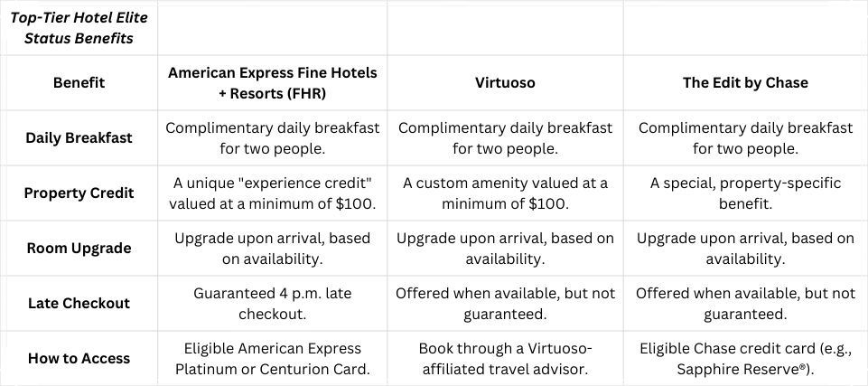This screenshot has width=868, height=386.
Task: Click the FHR 'experience credit' cell
Action: 273,193
